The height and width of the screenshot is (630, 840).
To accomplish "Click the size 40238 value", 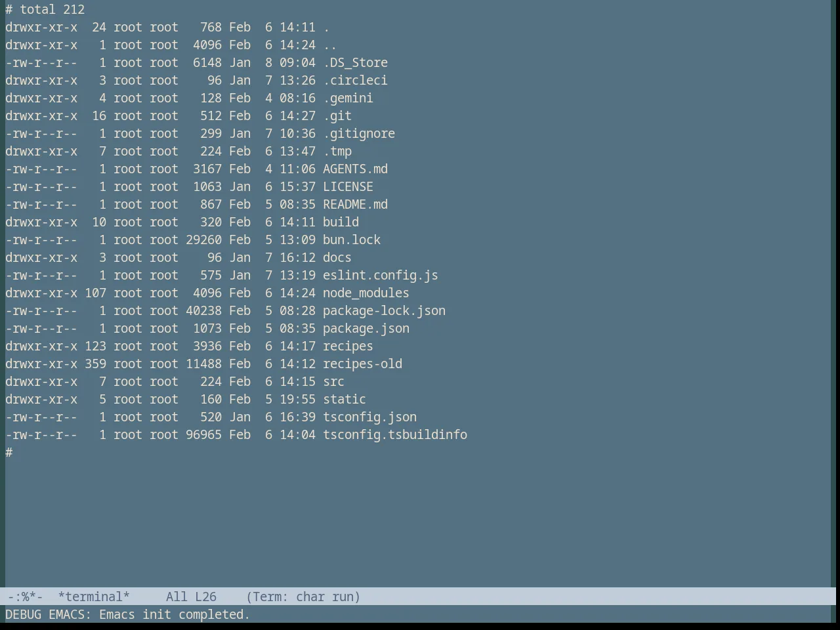I will [x=203, y=311].
